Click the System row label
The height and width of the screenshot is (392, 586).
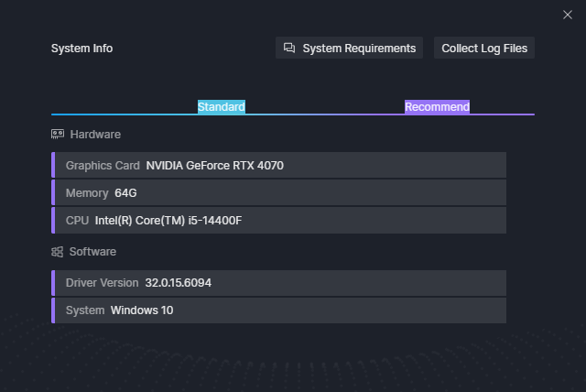[85, 310]
